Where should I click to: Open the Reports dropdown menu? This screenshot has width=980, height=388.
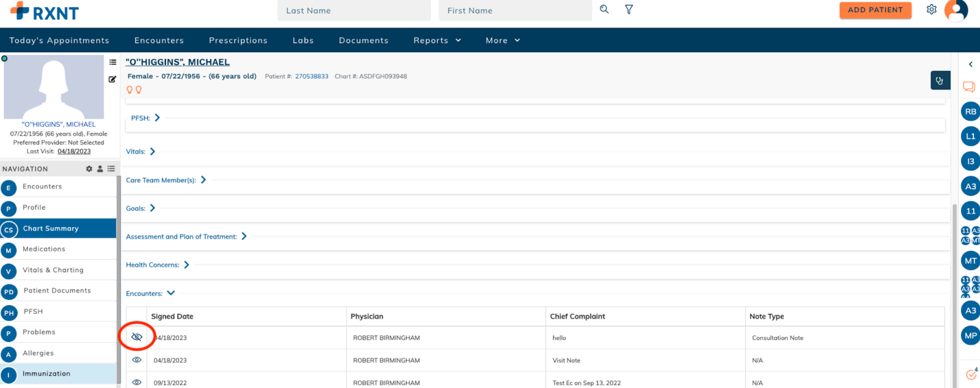[x=437, y=40]
